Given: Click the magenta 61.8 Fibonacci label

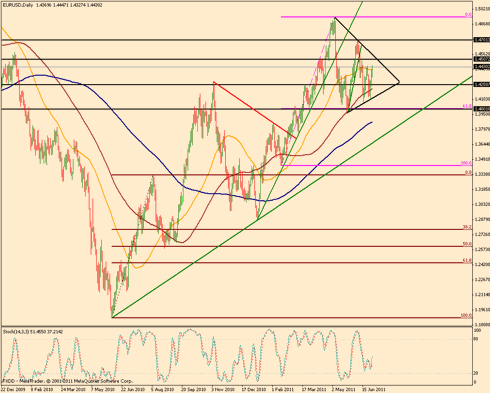Looking at the screenshot, I should pos(467,106).
